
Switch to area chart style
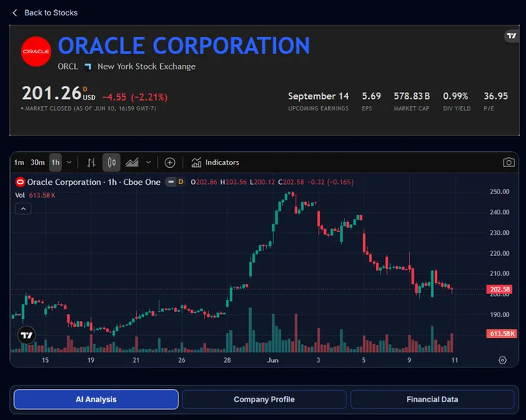[x=131, y=162]
